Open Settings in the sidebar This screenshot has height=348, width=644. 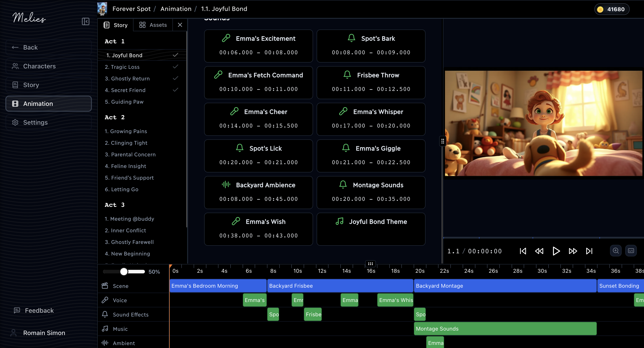pos(49,122)
